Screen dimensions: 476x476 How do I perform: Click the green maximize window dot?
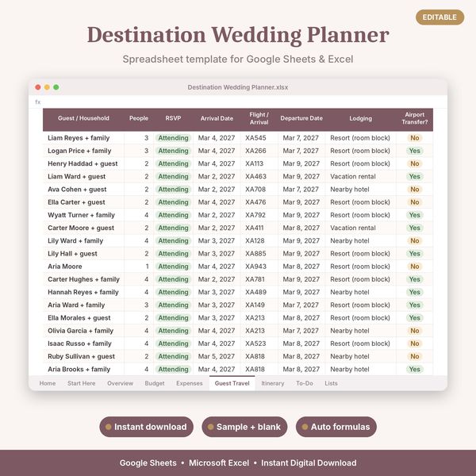click(x=56, y=87)
